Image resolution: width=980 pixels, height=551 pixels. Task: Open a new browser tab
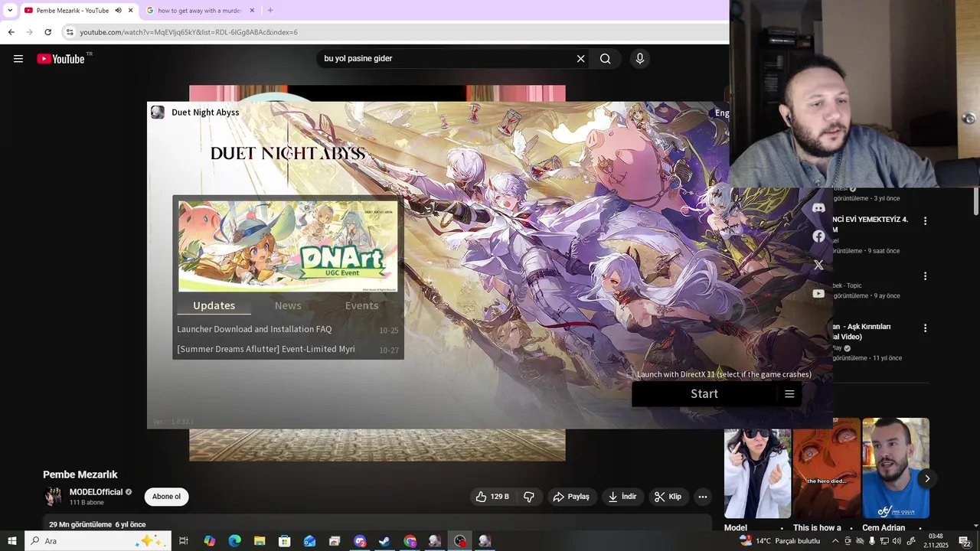[270, 11]
